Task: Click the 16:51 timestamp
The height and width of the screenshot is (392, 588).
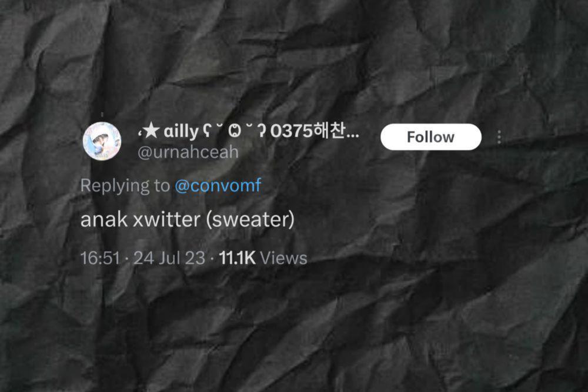Action: point(100,258)
